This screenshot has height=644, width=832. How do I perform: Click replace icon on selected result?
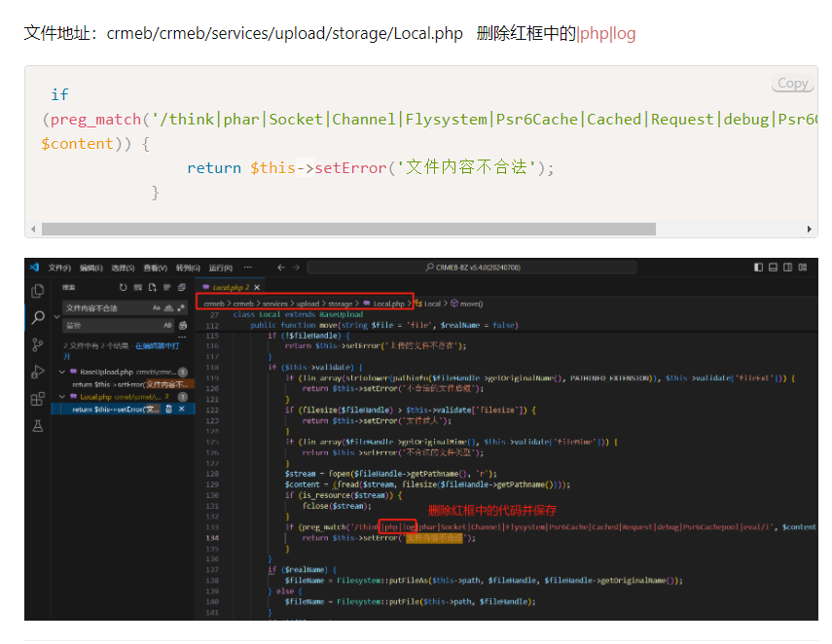168,409
